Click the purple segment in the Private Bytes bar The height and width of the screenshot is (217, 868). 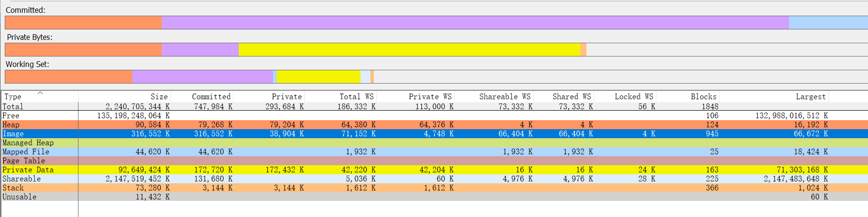coord(200,49)
